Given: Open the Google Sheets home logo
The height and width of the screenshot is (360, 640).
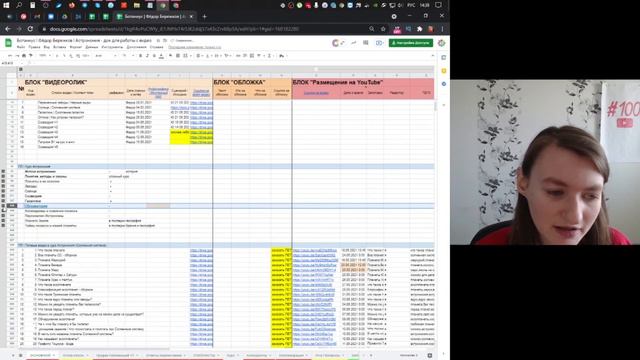Looking at the screenshot, I should (x=8, y=43).
